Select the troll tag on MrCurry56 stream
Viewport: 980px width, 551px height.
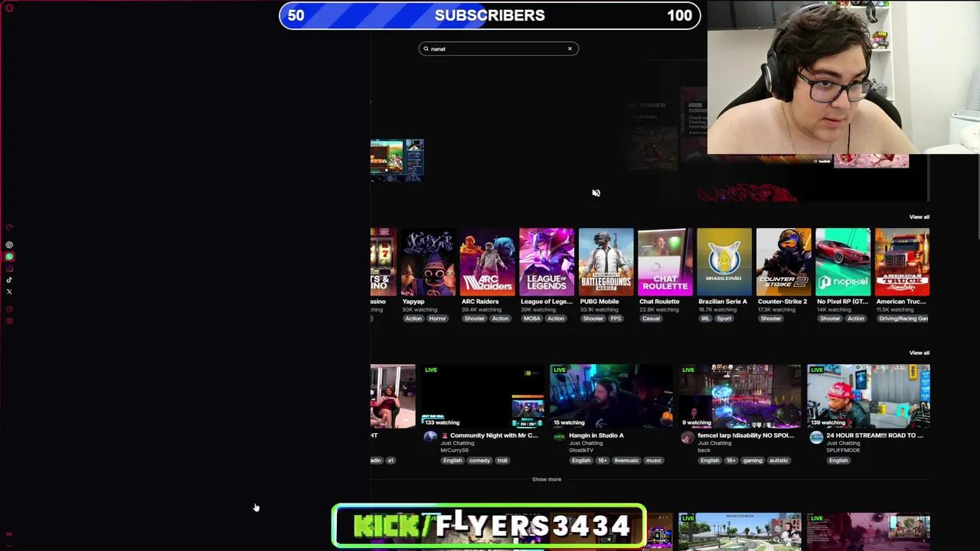point(502,461)
